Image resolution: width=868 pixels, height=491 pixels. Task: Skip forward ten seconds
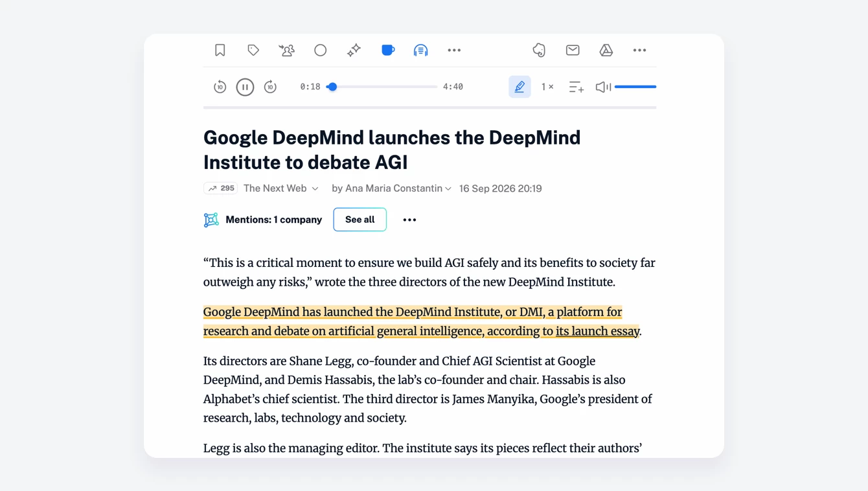(x=270, y=87)
